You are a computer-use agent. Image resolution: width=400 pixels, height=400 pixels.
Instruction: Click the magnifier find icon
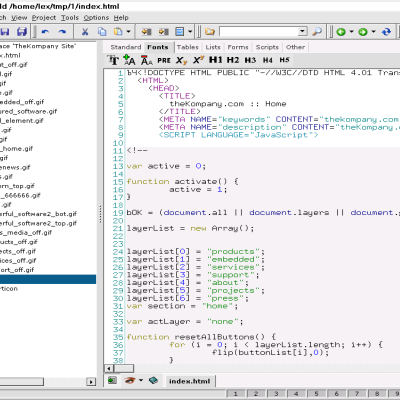point(317,32)
